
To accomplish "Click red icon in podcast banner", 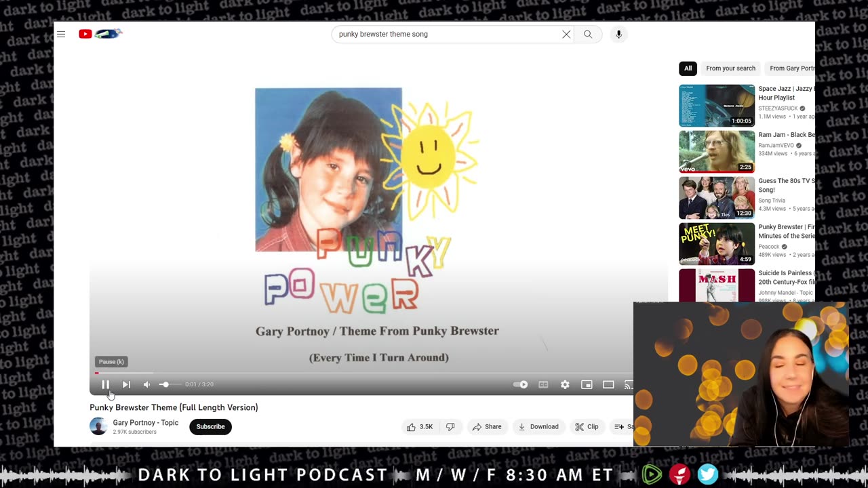I will (x=679, y=474).
